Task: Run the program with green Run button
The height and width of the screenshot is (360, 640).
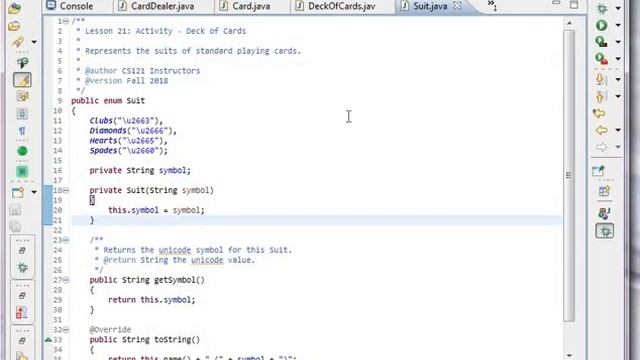Action: point(602,25)
